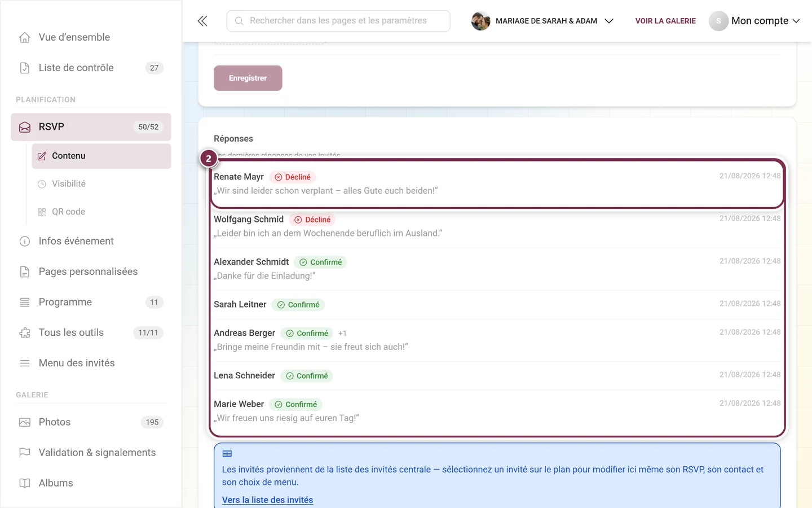812x508 pixels.
Task: Click Lena Schneider's Confirmé badge
Action: click(307, 376)
